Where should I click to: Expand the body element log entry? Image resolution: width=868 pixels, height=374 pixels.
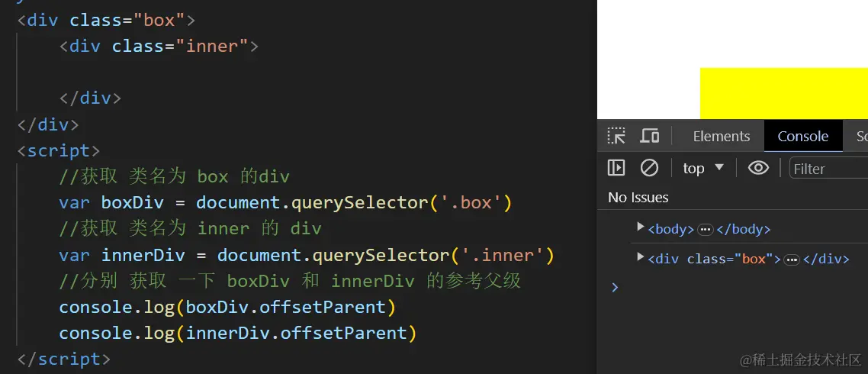(641, 226)
